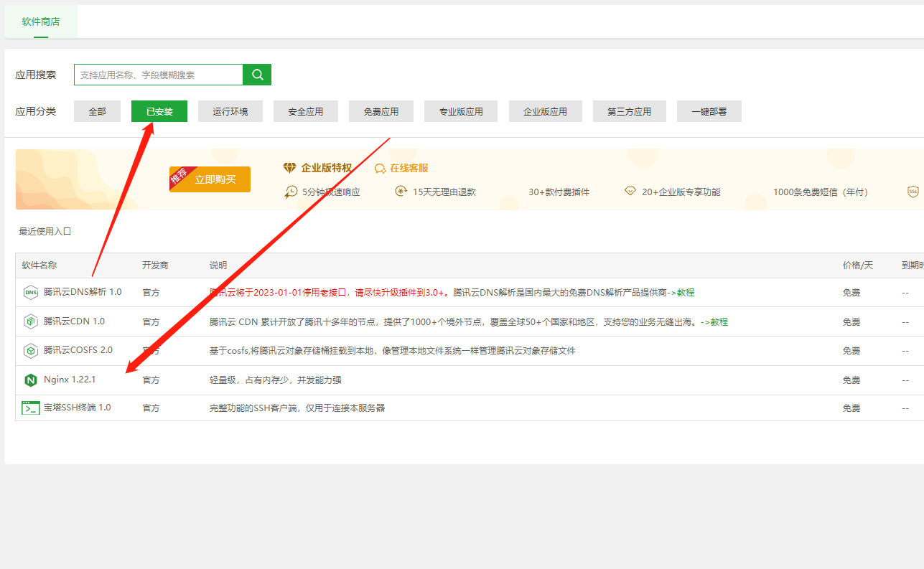Select the 专业版应用 category
The image size is (924, 569).
461,111
